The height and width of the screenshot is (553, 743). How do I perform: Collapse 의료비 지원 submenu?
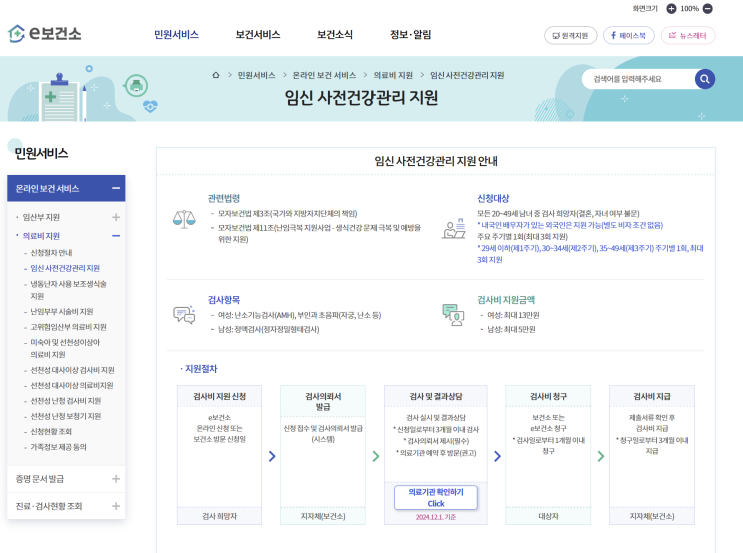(116, 236)
